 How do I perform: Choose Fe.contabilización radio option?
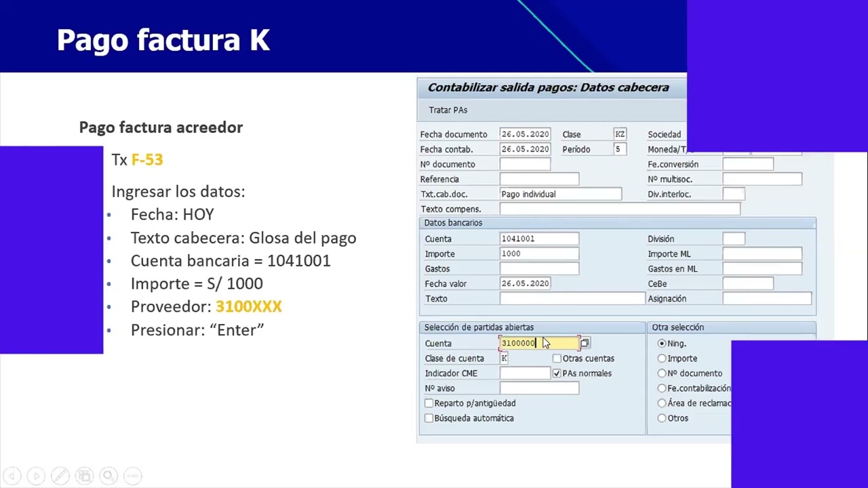pyautogui.click(x=662, y=388)
